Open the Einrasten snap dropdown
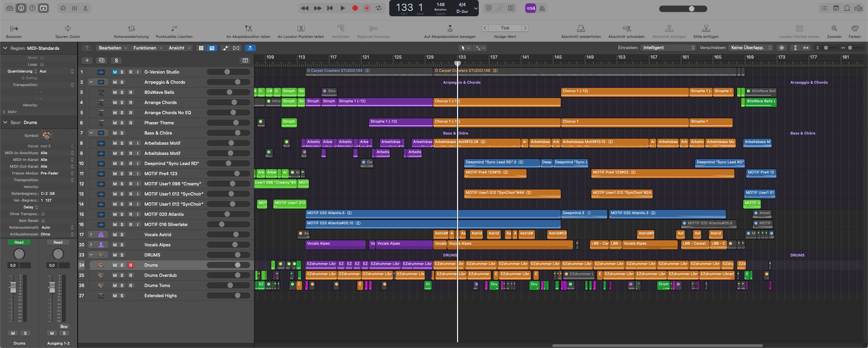This screenshot has height=348, width=868. [669, 48]
